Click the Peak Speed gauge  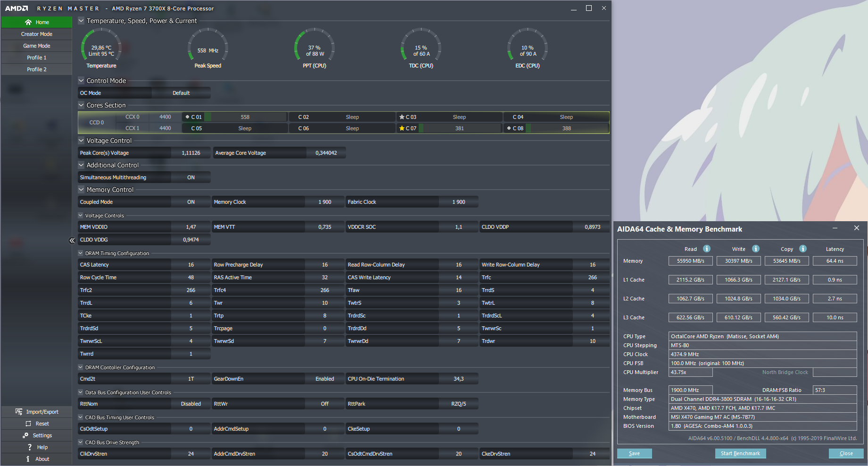point(208,49)
